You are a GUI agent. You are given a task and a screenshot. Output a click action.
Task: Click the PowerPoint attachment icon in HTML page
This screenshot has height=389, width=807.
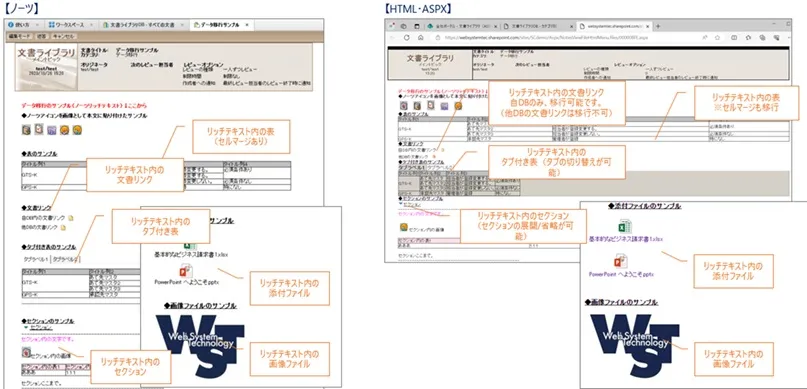[620, 261]
